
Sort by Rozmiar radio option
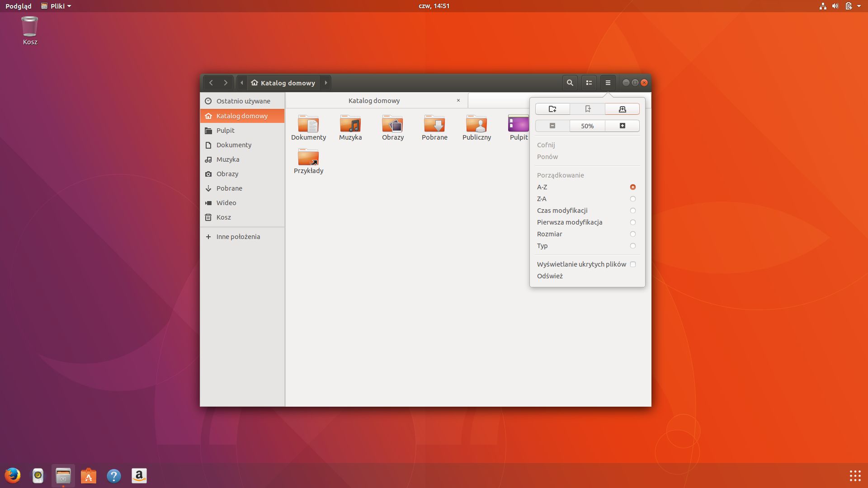pos(632,234)
